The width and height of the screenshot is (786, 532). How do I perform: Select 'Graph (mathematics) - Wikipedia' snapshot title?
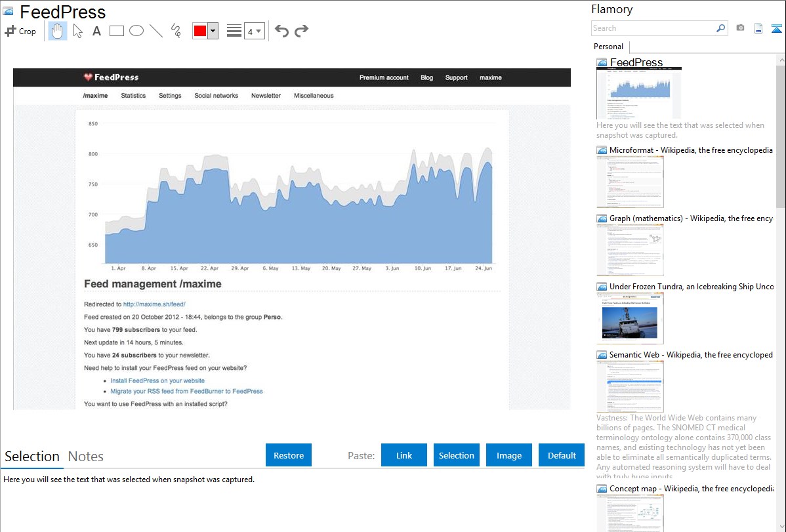tap(691, 218)
